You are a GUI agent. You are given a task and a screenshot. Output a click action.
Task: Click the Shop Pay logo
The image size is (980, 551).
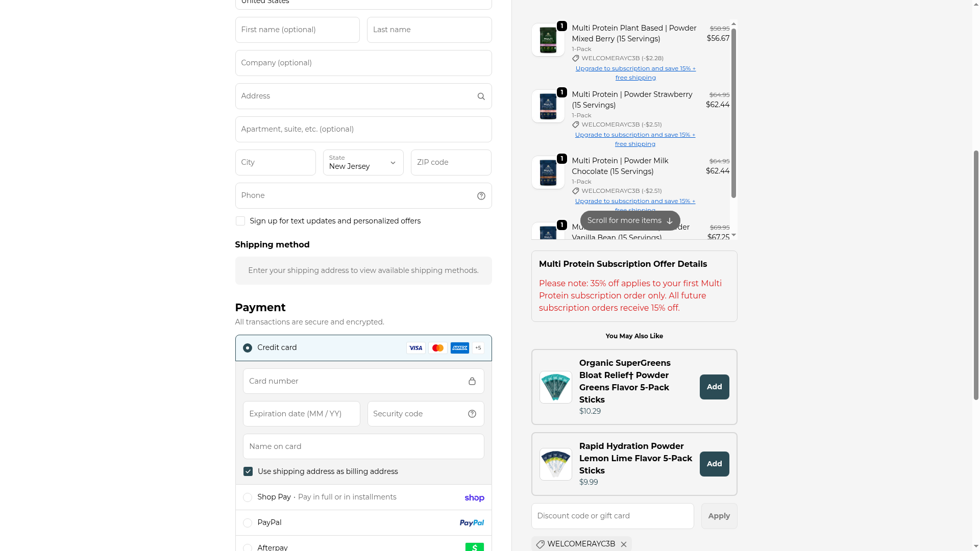click(x=474, y=498)
